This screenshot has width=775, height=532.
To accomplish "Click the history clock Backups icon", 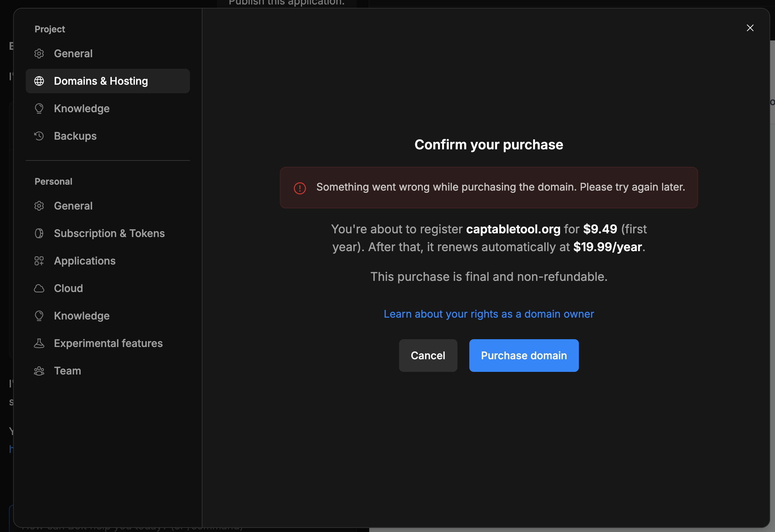I will click(39, 136).
